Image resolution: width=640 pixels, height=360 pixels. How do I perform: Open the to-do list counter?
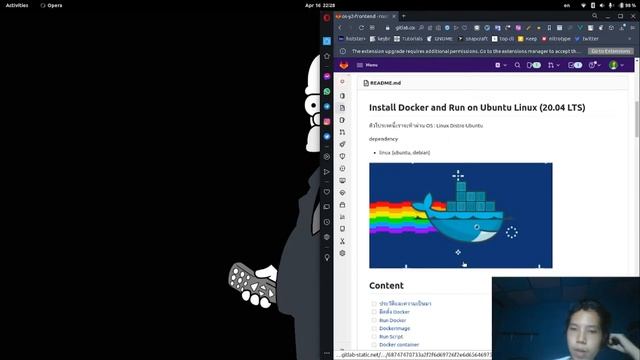click(575, 65)
